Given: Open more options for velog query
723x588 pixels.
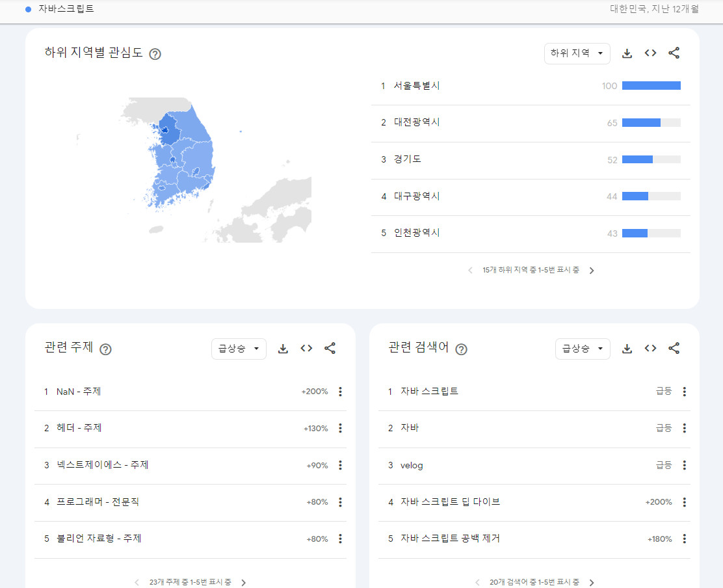Looking at the screenshot, I should [x=684, y=465].
